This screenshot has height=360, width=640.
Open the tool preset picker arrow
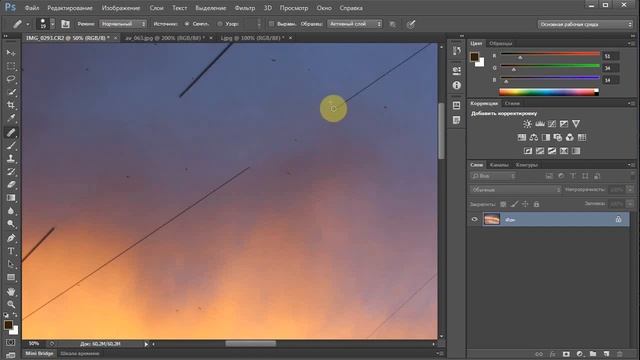click(x=28, y=24)
